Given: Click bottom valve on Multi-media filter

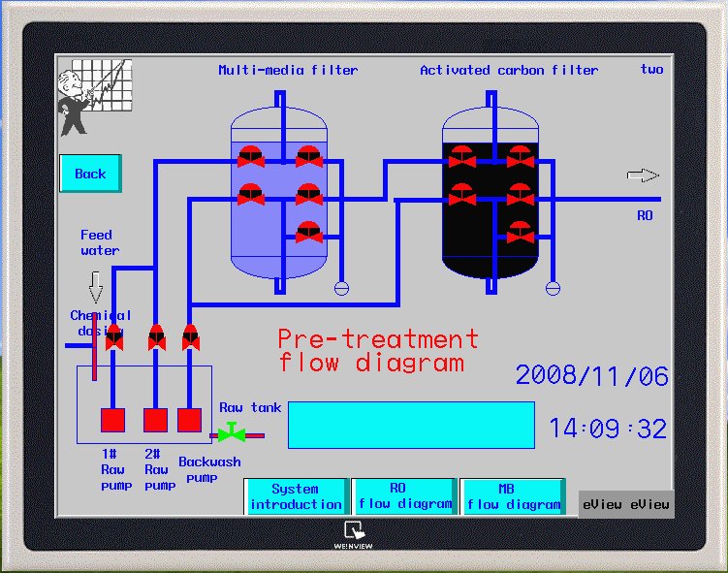Looking at the screenshot, I should [309, 232].
